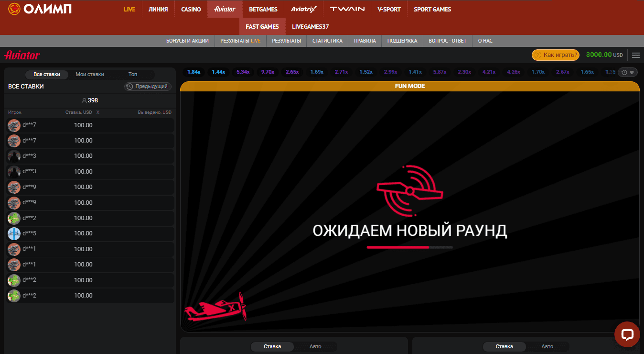
Task: Open Правила link
Action: (x=365, y=41)
